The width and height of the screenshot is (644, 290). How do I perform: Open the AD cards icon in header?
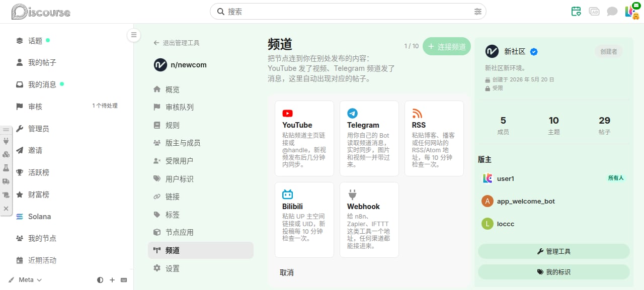(594, 11)
